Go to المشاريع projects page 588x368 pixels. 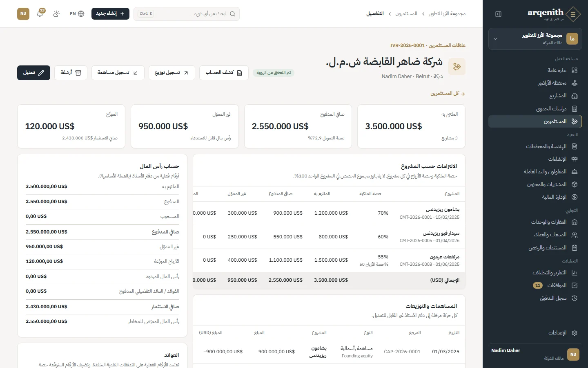[x=535, y=96]
